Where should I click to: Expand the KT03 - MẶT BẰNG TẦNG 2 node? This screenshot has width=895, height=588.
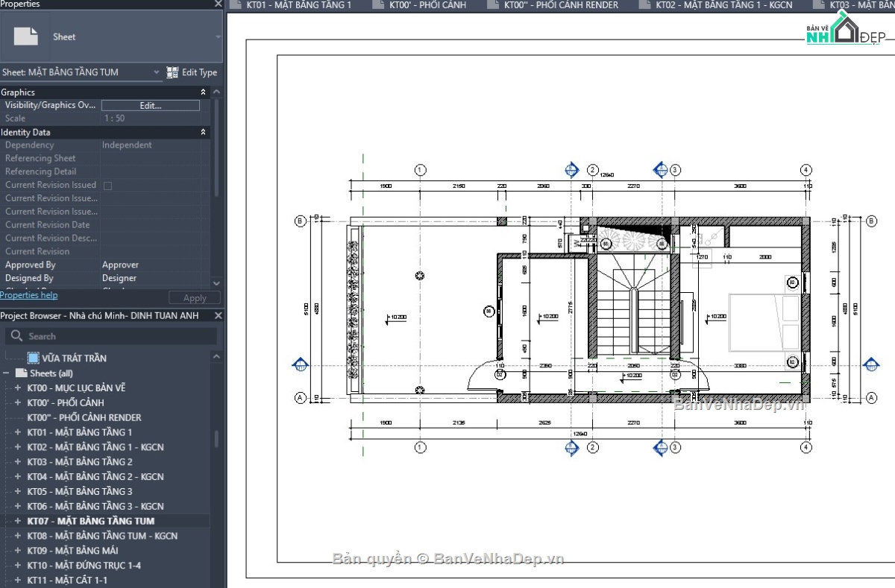(18, 462)
